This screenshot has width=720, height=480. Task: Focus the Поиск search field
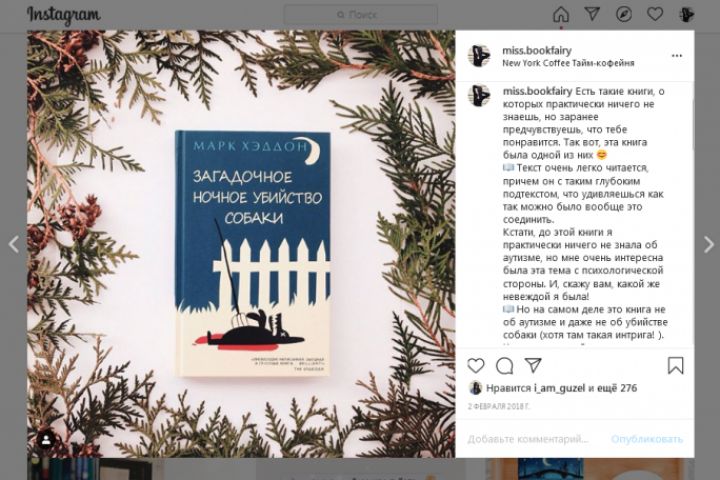pyautogui.click(x=361, y=15)
